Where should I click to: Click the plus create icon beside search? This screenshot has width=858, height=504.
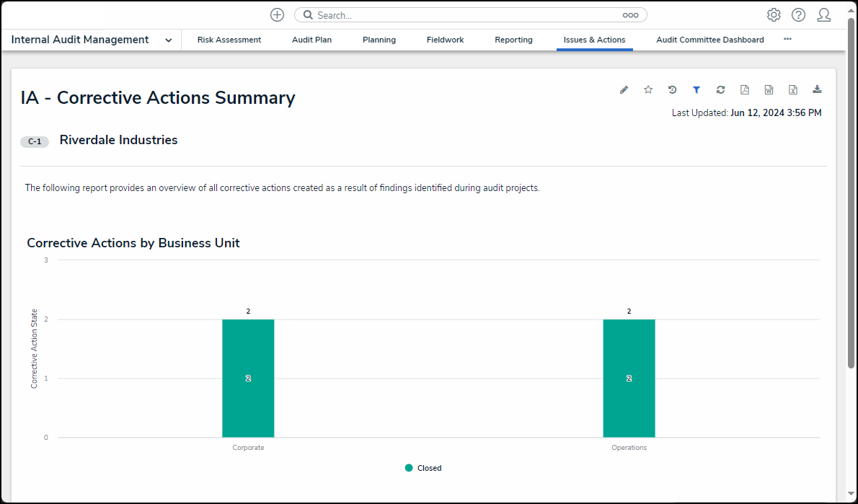[x=277, y=15]
